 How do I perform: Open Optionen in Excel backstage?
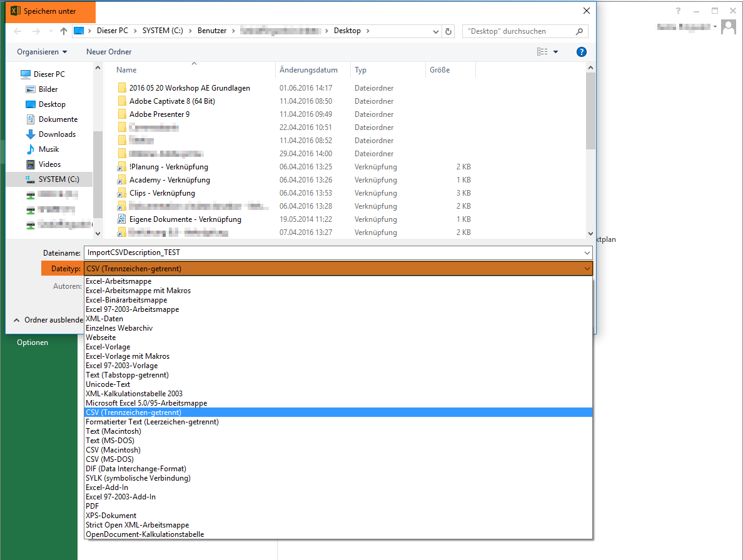coord(33,342)
